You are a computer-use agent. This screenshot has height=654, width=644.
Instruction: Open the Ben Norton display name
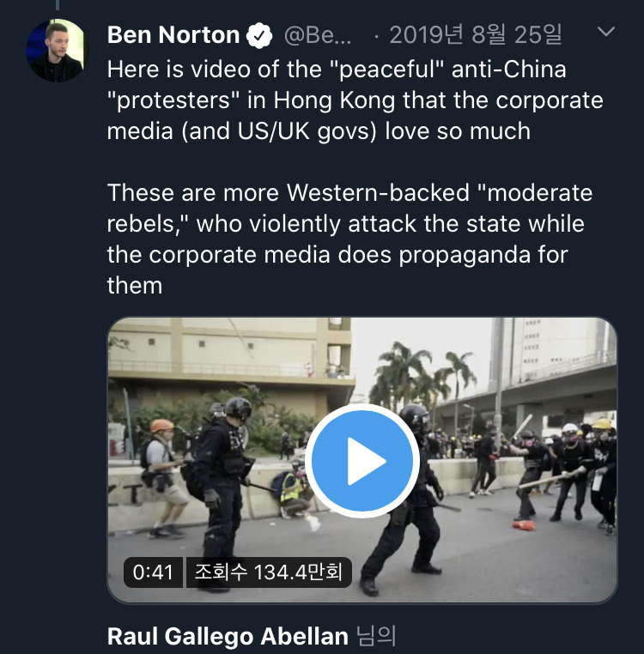(173, 35)
